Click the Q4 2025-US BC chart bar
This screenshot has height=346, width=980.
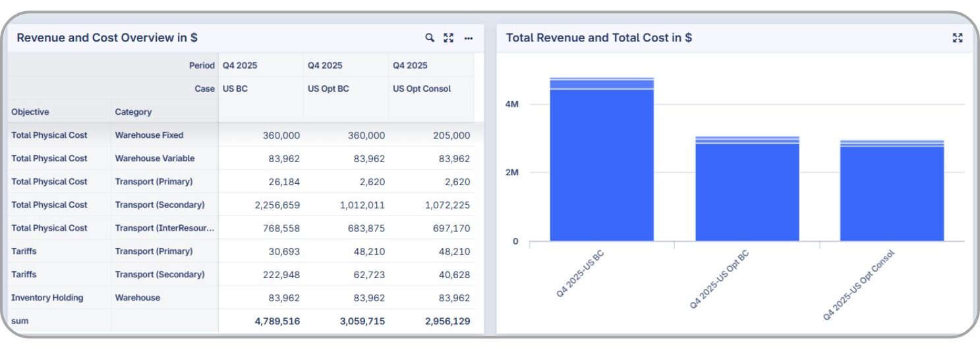[602, 165]
